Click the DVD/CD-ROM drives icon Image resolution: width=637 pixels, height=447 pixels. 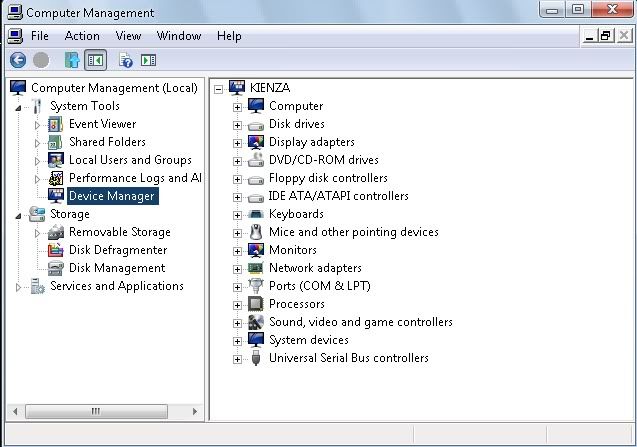[x=256, y=160]
